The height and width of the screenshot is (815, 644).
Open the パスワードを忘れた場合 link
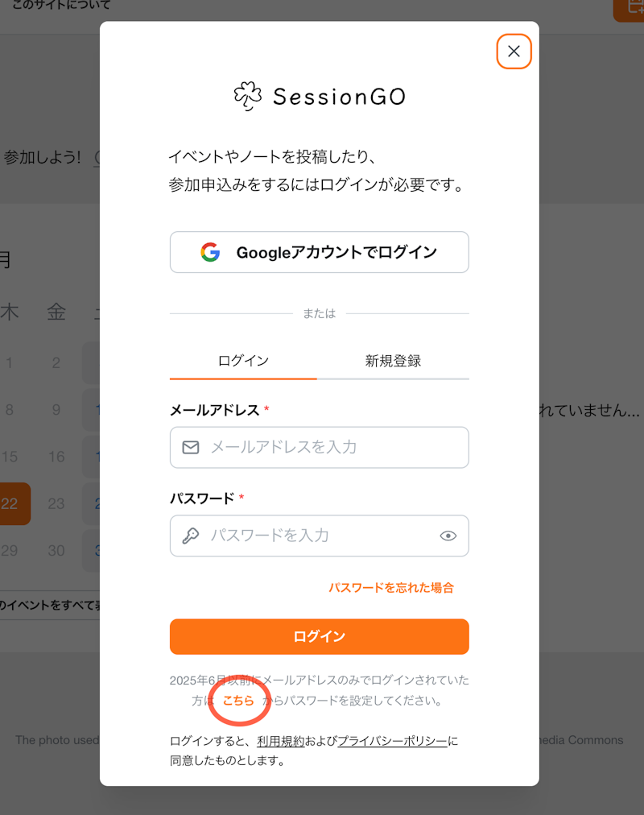[390, 587]
